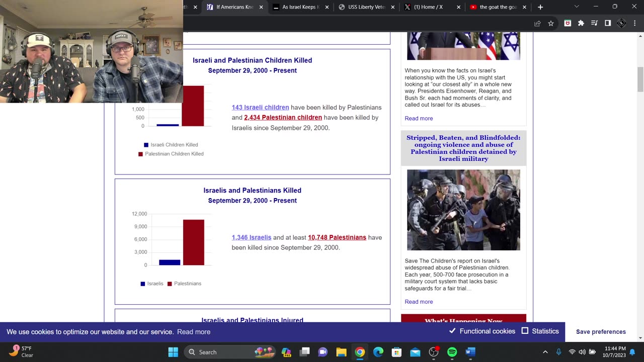
Task: Open Microsoft Store from the taskbar
Action: coord(396,352)
